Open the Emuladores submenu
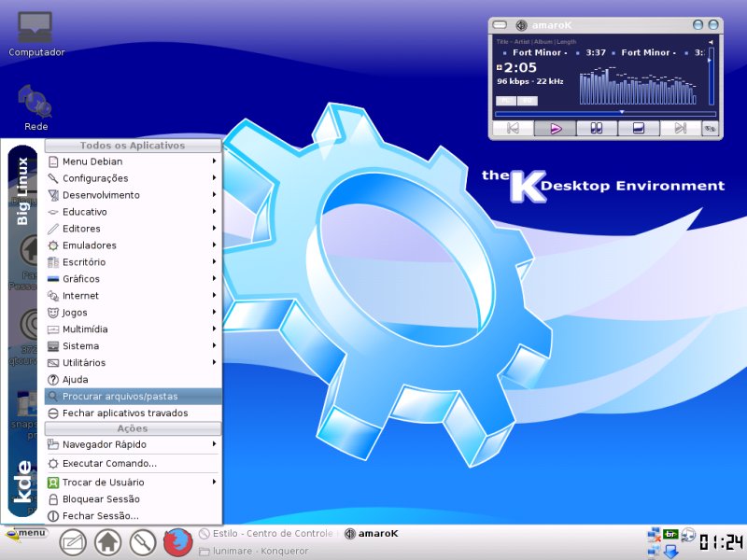747x560 pixels. click(133, 245)
